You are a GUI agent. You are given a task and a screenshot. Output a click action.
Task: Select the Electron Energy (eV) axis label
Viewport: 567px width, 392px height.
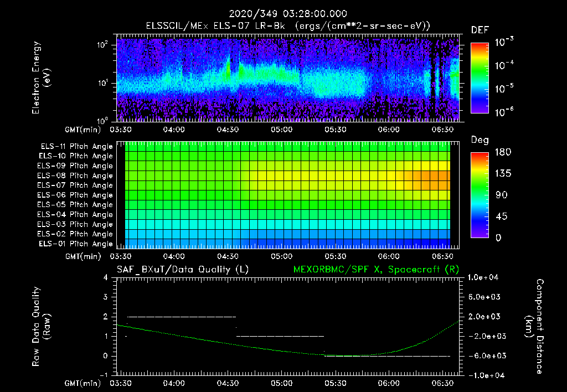(40, 78)
